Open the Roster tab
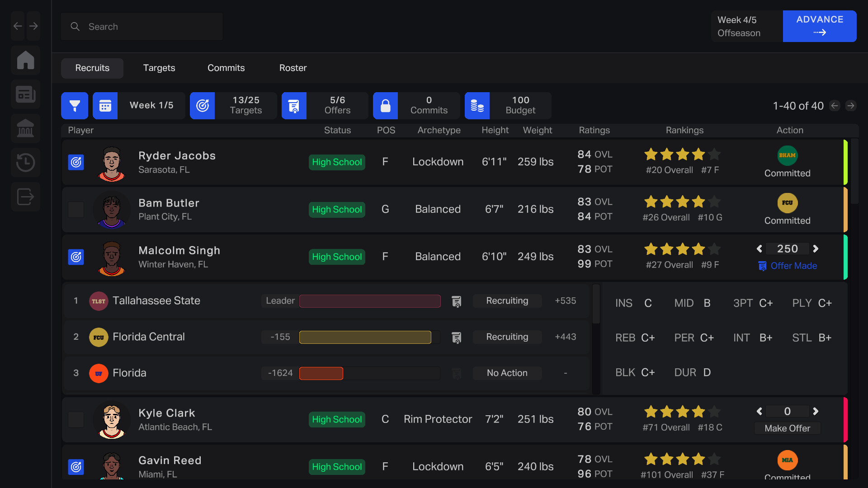Viewport: 868px width, 488px height. tap(292, 68)
